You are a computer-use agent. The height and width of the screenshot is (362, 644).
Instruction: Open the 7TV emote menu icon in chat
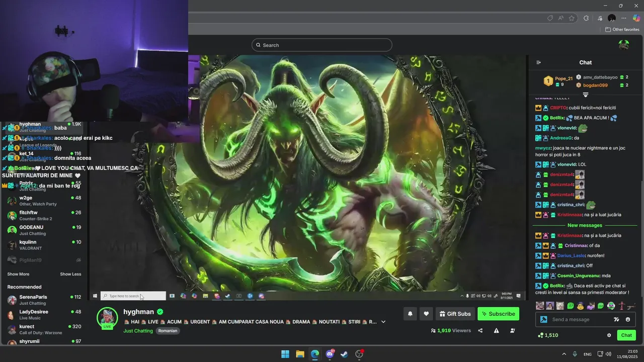pyautogui.click(x=616, y=319)
